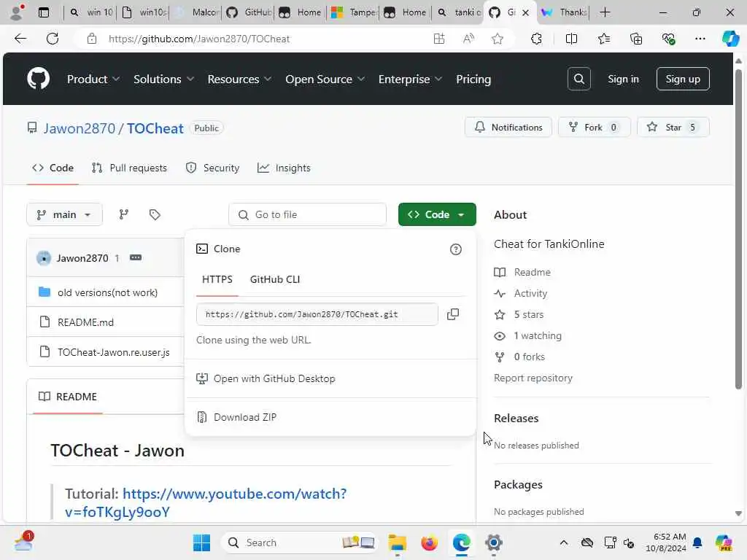The height and width of the screenshot is (560, 747).
Task: Open Windows Start menu
Action: (201, 542)
